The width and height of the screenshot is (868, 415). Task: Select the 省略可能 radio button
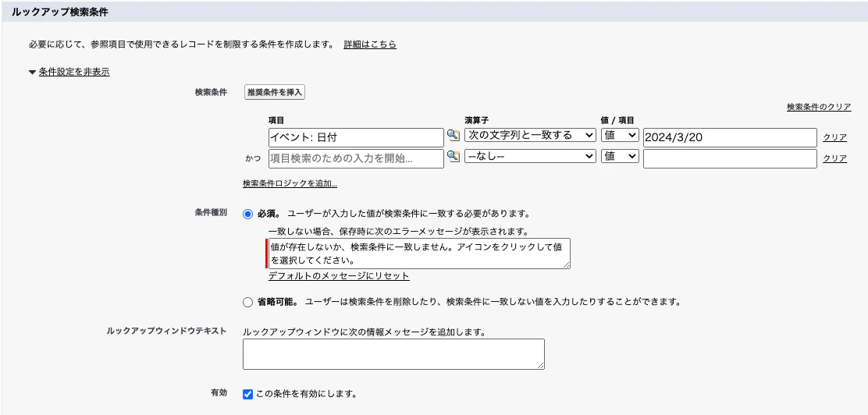point(248,302)
